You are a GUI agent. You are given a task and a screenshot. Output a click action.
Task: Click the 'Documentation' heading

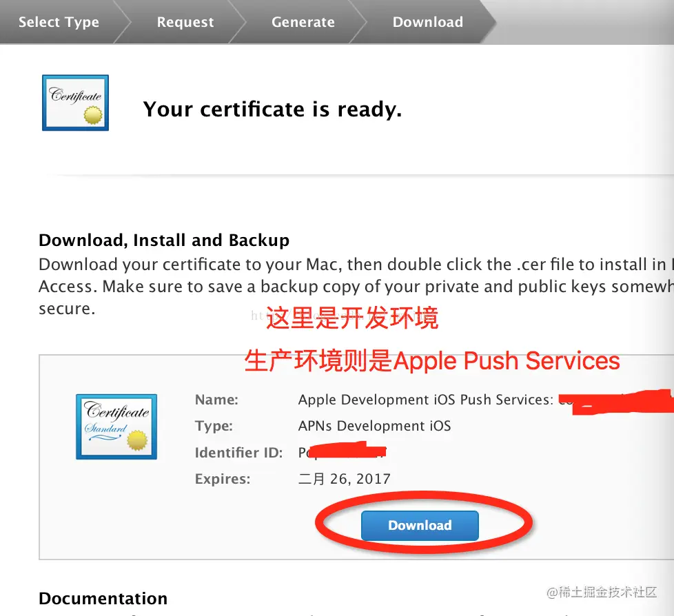(103, 598)
